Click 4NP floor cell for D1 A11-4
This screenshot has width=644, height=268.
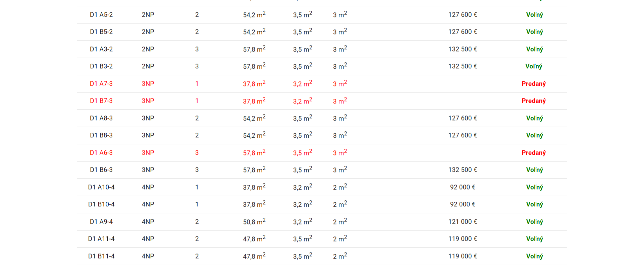(148, 239)
